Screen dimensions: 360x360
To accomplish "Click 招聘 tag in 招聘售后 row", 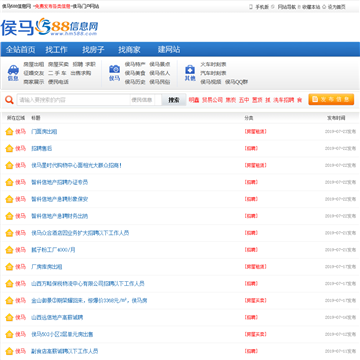I will pyautogui.click(x=251, y=149).
